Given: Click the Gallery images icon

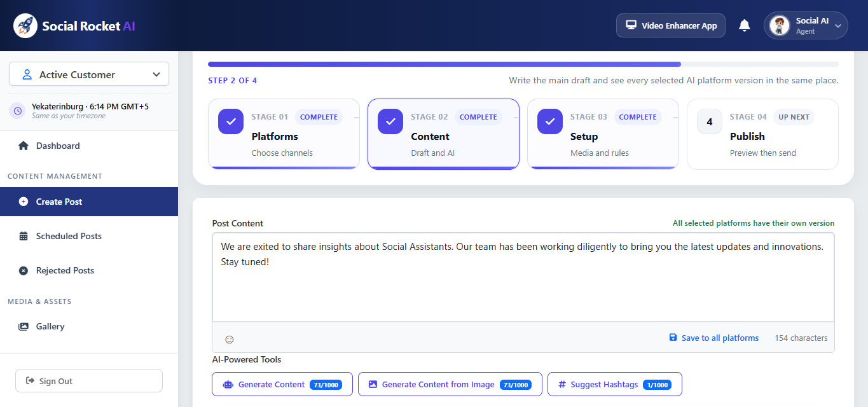Looking at the screenshot, I should [x=24, y=326].
